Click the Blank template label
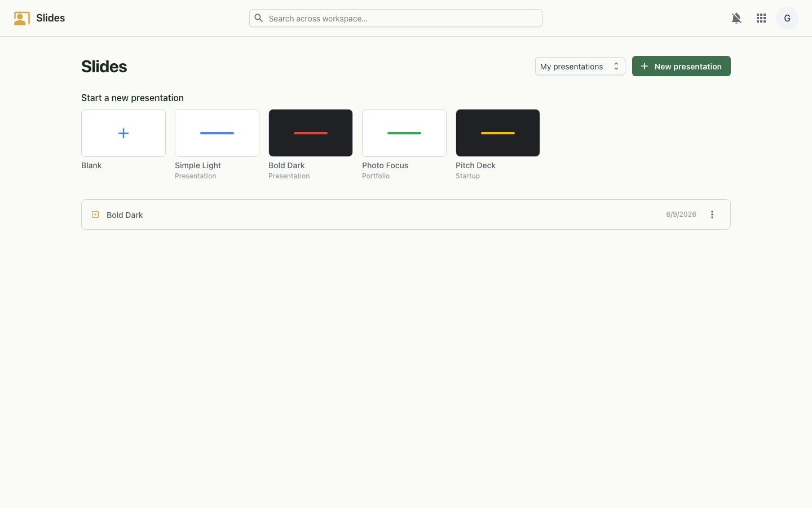This screenshot has height=508, width=812. pos(91,165)
